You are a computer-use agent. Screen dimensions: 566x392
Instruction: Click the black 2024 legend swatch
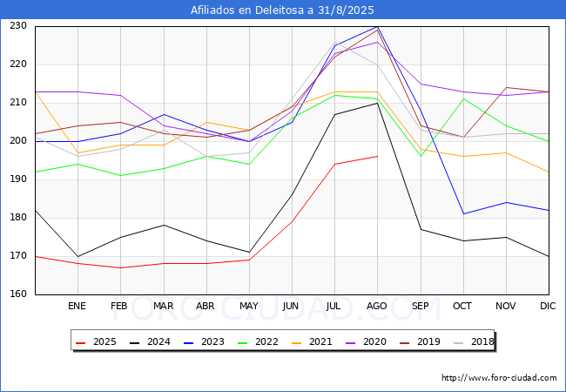point(135,342)
